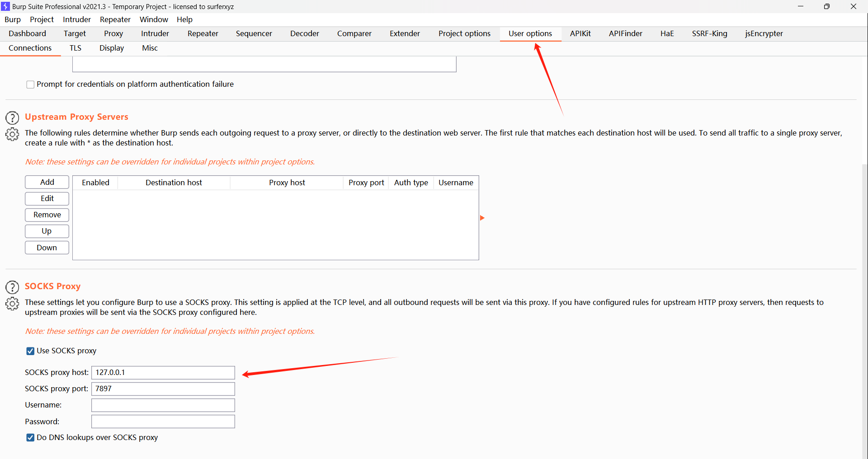Open the Extender tab

pos(405,33)
